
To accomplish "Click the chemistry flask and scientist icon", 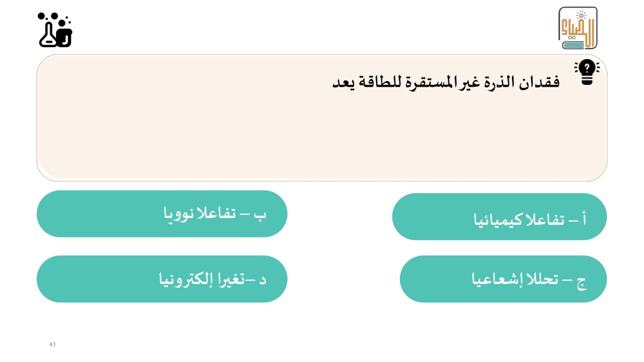I will coord(55,30).
